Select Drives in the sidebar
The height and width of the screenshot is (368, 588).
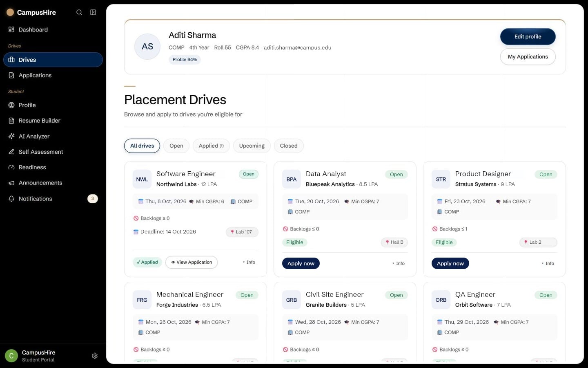click(53, 60)
